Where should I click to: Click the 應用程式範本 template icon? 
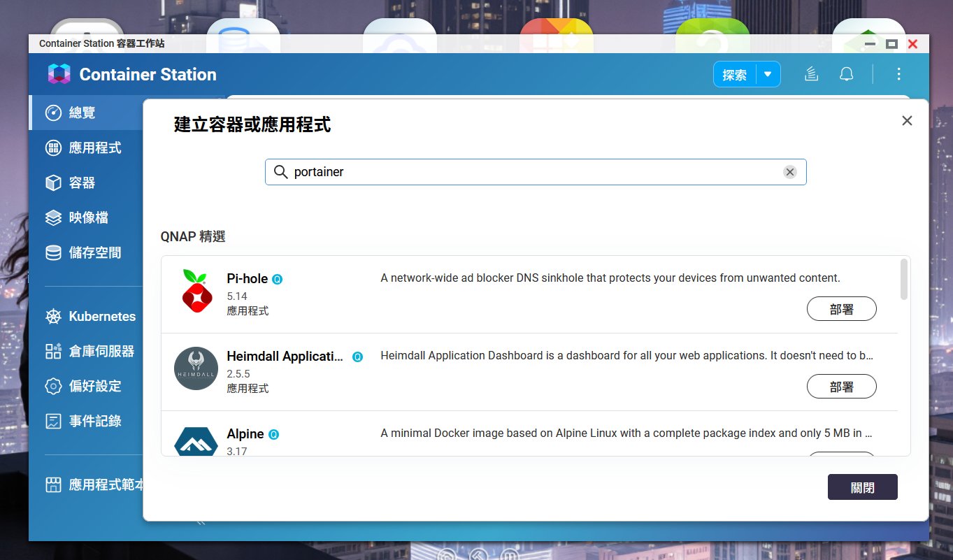pos(53,484)
